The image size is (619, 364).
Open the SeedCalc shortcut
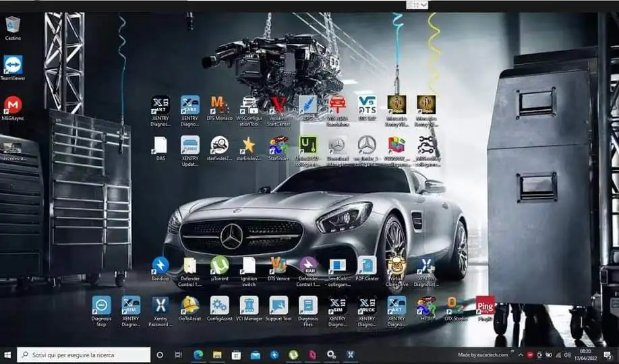pos(338,272)
